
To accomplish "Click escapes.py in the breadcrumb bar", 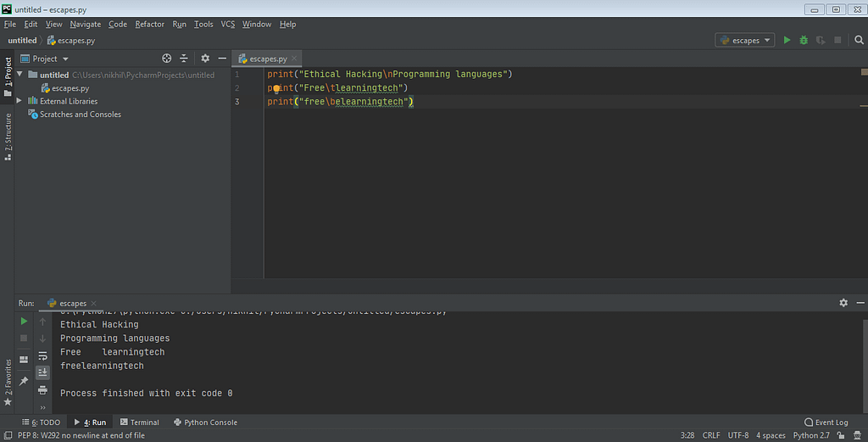I will coord(71,41).
